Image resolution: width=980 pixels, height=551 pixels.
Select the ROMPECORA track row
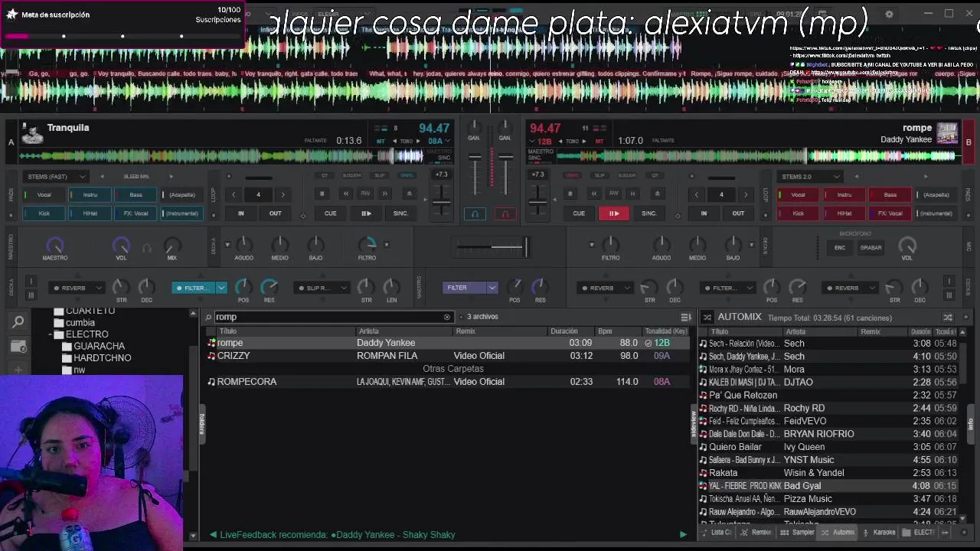click(448, 382)
